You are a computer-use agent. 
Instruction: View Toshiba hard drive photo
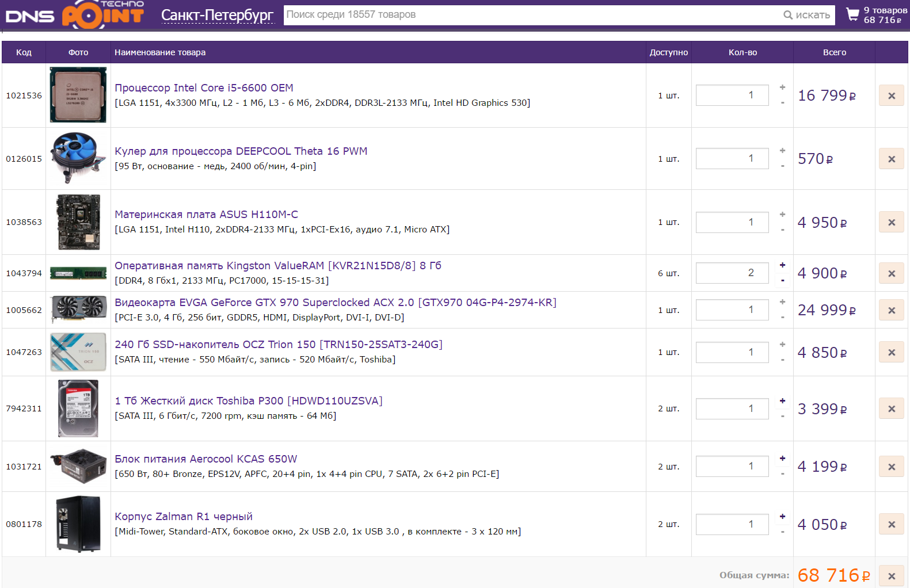(78, 408)
